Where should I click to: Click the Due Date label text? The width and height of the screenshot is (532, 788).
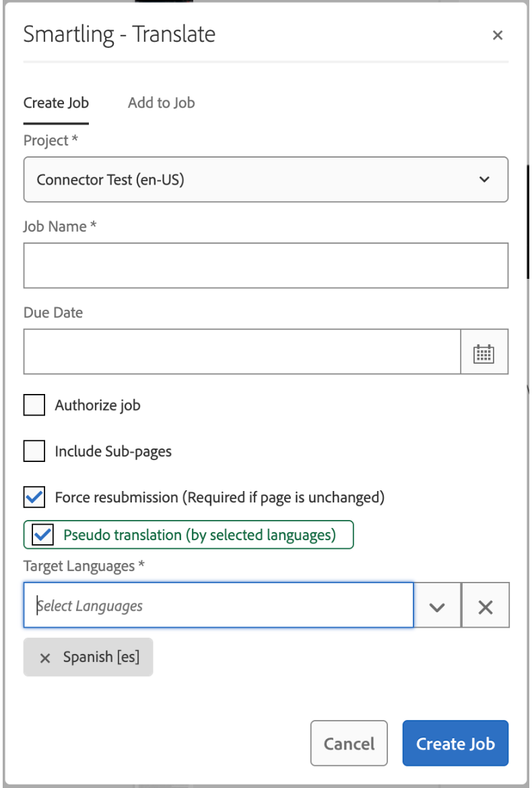[x=53, y=313]
